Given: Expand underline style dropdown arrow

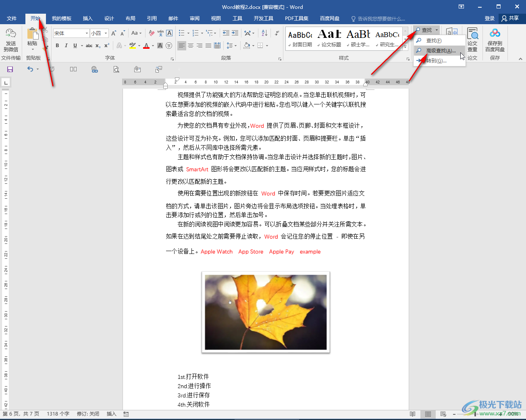Looking at the screenshot, I should (x=82, y=46).
